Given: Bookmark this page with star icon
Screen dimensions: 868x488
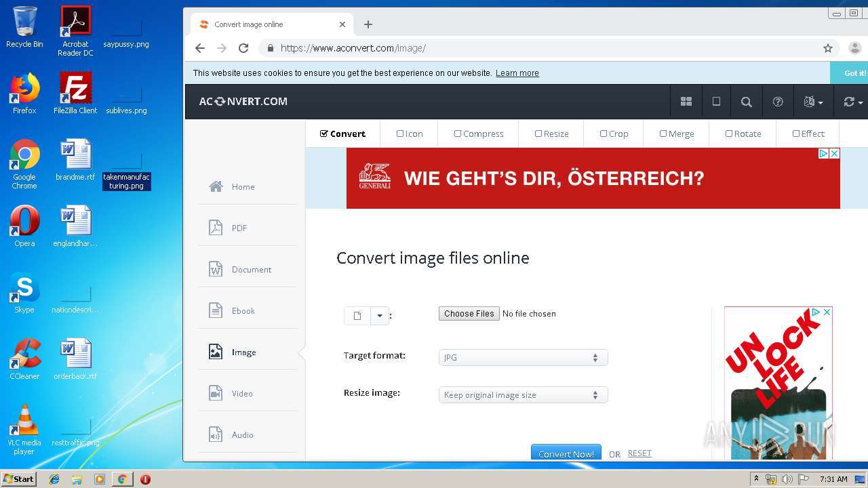Looking at the screenshot, I should (827, 48).
